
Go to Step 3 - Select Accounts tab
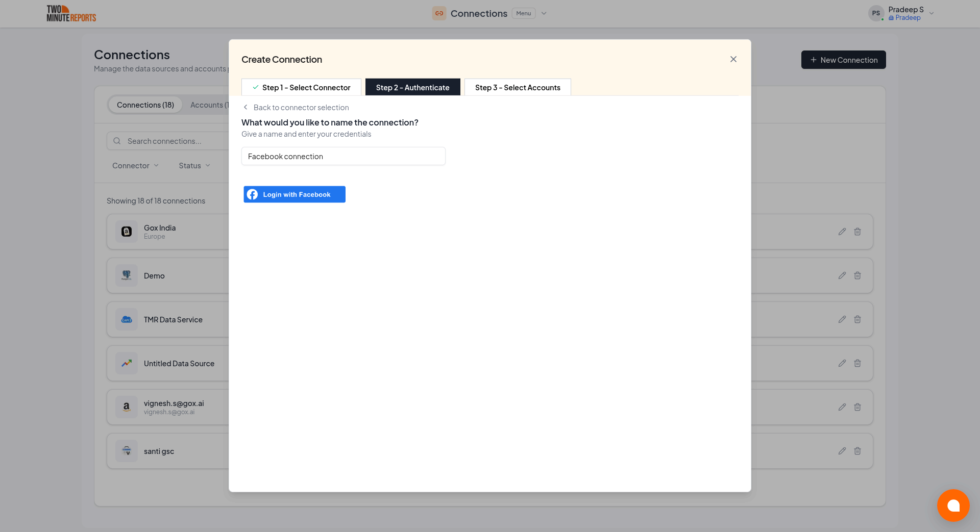517,87
